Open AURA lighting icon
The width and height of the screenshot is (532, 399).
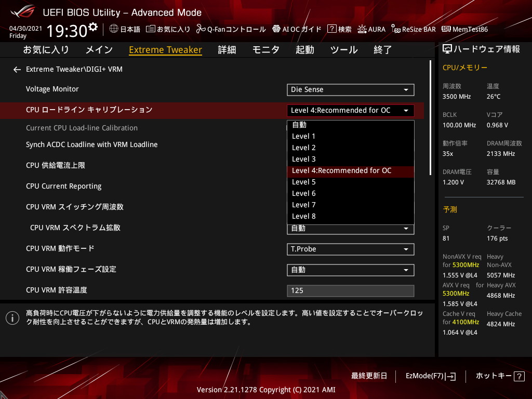click(362, 29)
